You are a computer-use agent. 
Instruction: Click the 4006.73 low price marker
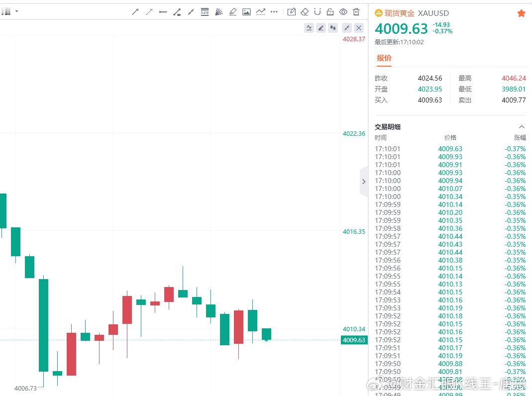pyautogui.click(x=25, y=388)
